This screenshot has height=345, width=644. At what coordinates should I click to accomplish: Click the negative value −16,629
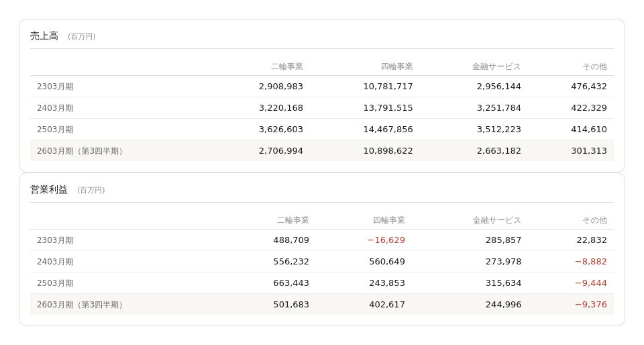[x=386, y=240]
